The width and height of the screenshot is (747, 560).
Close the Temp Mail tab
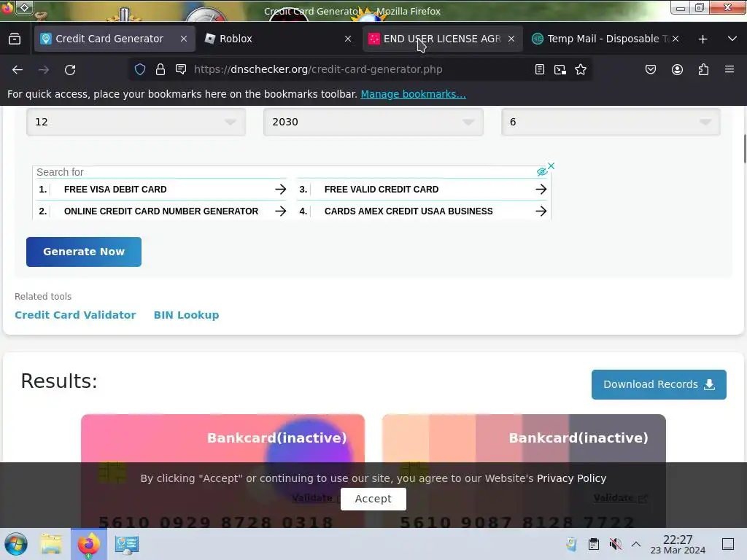[676, 39]
